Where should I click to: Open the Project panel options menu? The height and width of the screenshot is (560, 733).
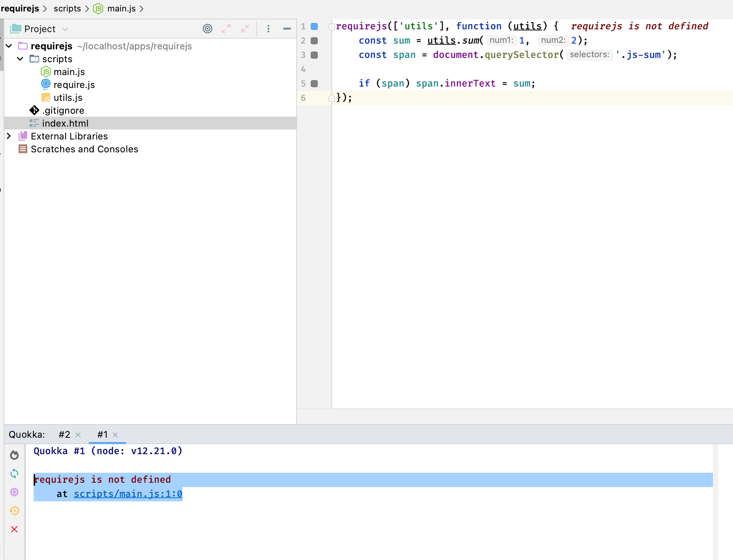click(x=268, y=29)
